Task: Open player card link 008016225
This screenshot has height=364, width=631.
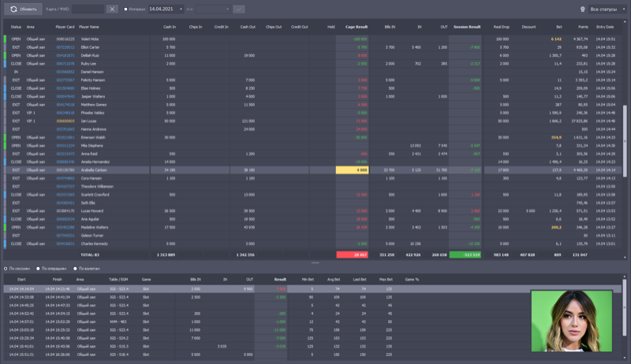Action: tap(65, 38)
